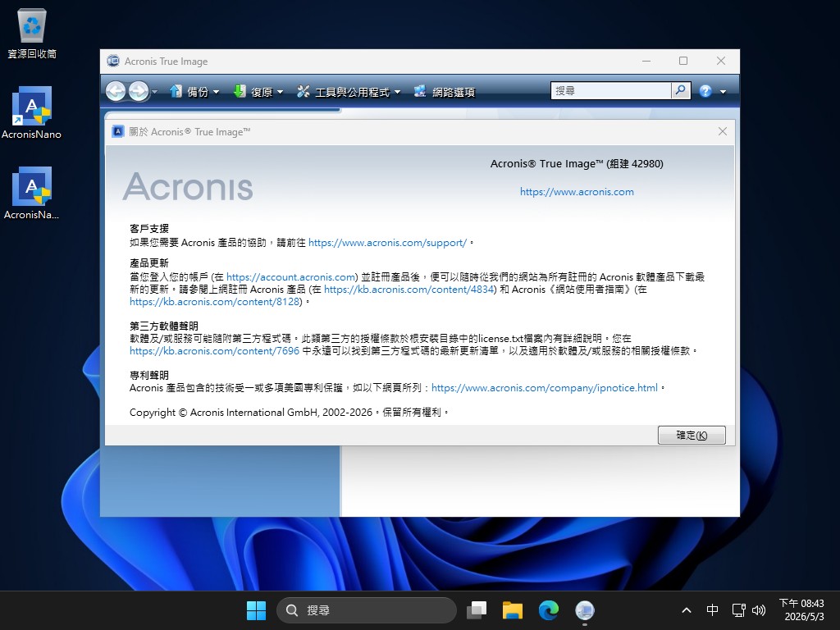
Task: Click the 產品更新 heading text
Action: pyautogui.click(x=149, y=263)
